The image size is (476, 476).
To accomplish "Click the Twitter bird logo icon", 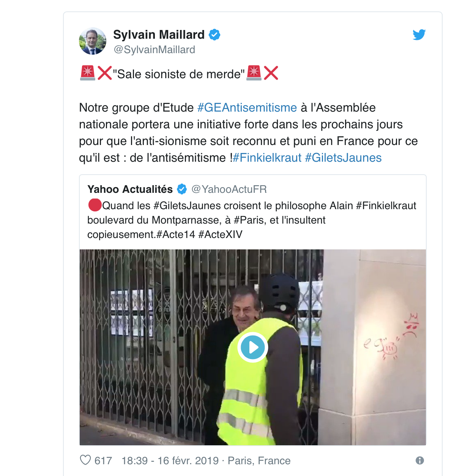I will tap(419, 35).
